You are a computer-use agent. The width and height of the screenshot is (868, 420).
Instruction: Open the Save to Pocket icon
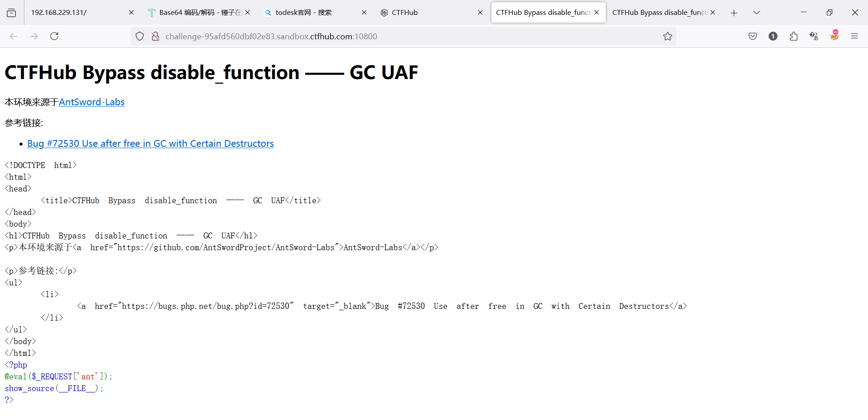click(x=753, y=36)
